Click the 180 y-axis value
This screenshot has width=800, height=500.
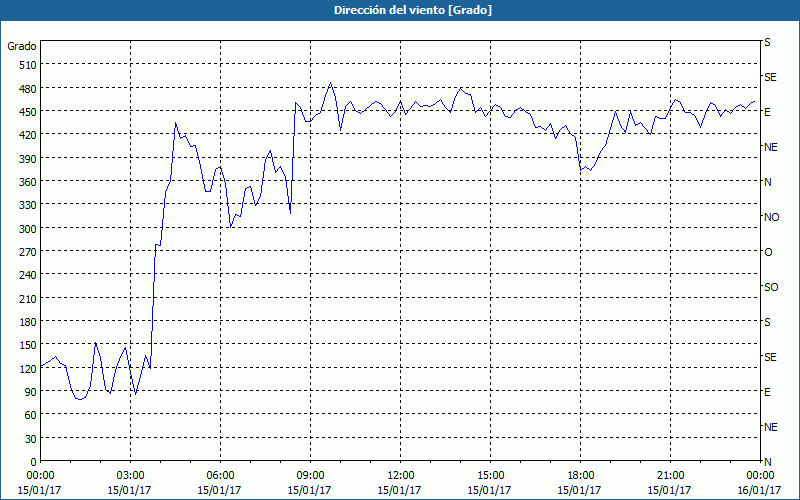[x=28, y=321]
